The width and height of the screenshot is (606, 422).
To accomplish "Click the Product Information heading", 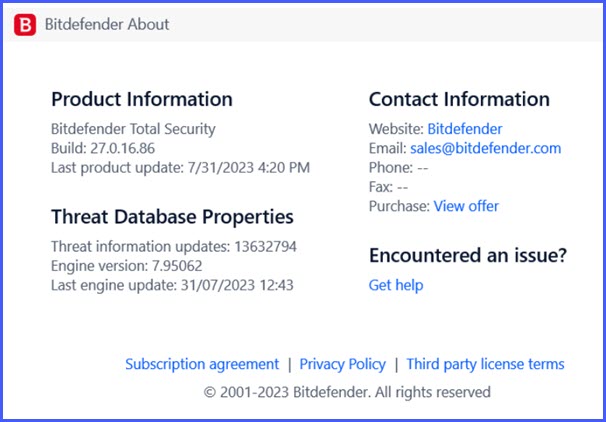I will pyautogui.click(x=142, y=99).
